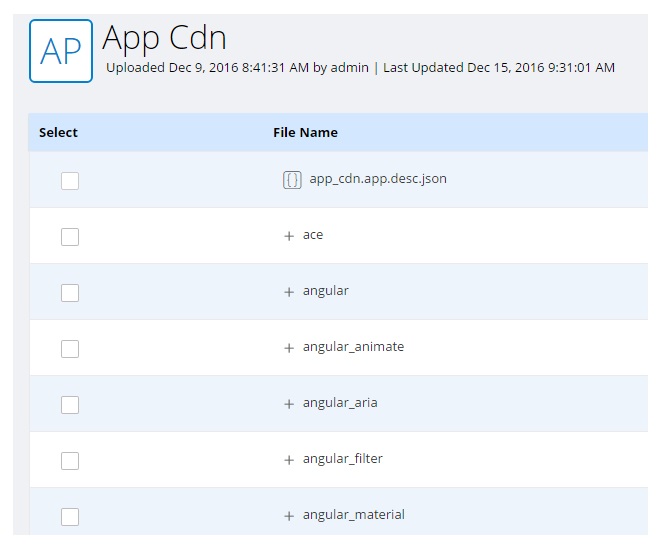664x555 pixels.
Task: Click the File Name column header
Action: [x=305, y=133]
